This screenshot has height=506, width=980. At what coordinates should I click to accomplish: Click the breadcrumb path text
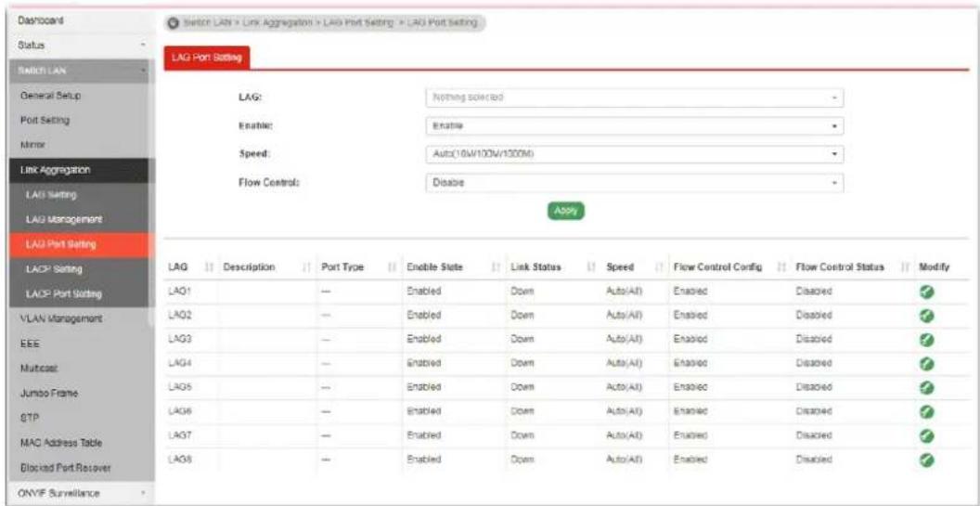330,23
